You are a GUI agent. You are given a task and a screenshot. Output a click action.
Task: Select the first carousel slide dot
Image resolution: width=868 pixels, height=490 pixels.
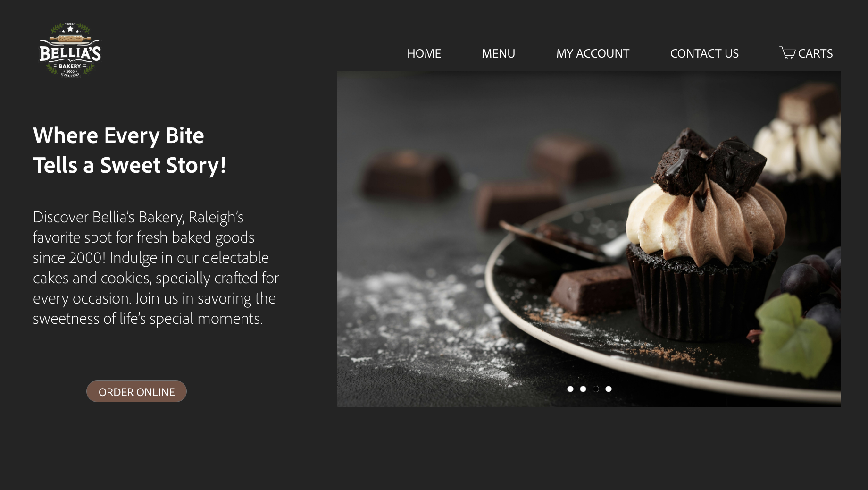[x=570, y=389]
